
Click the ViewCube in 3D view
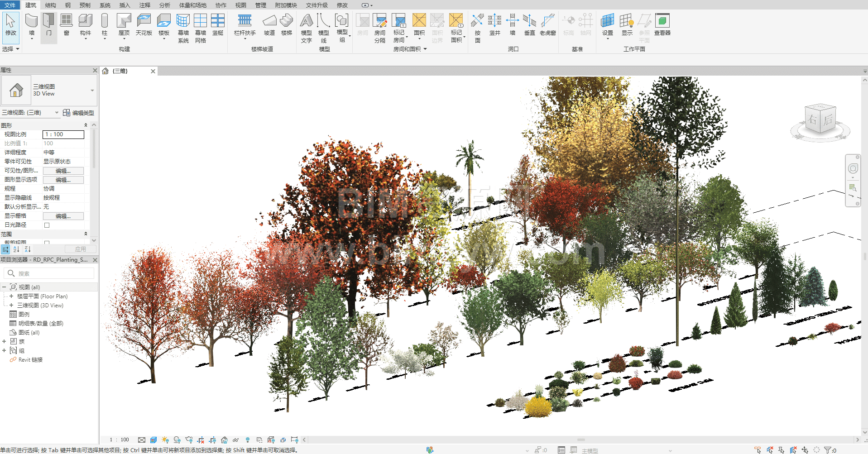point(820,120)
